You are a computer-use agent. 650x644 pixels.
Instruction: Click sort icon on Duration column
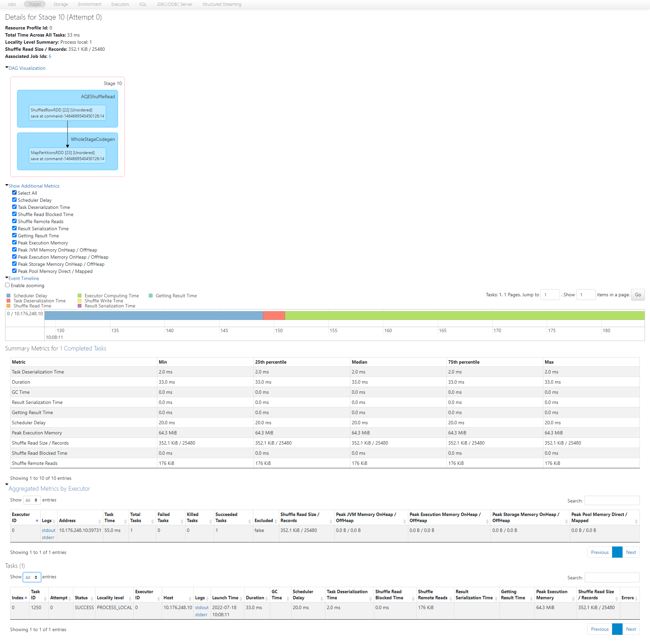coord(267,598)
